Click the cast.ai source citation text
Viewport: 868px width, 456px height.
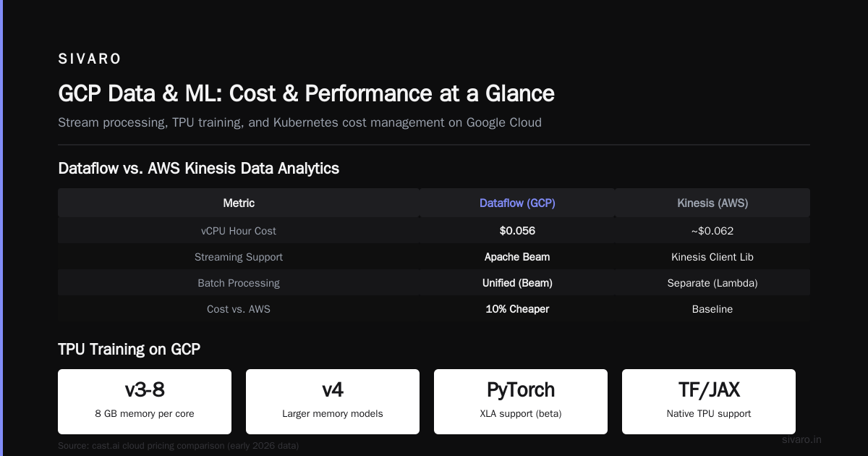178,446
